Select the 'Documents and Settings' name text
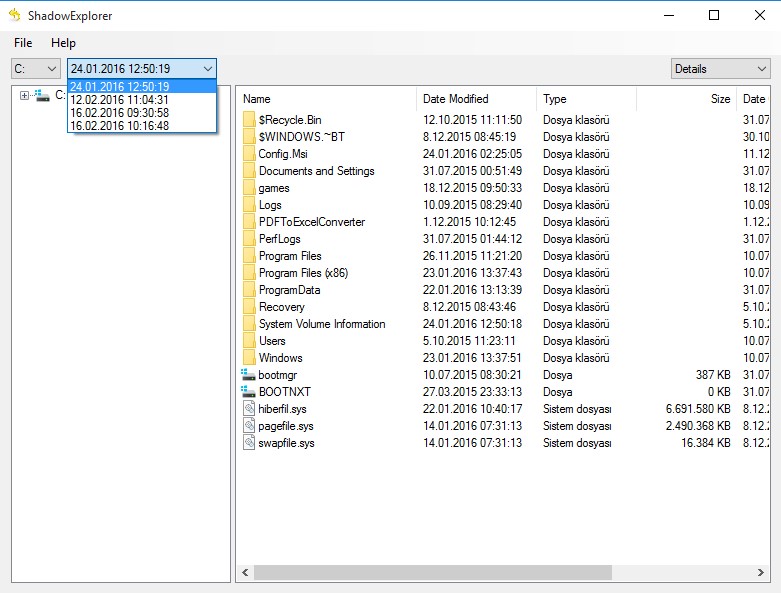The height and width of the screenshot is (593, 781). click(316, 171)
